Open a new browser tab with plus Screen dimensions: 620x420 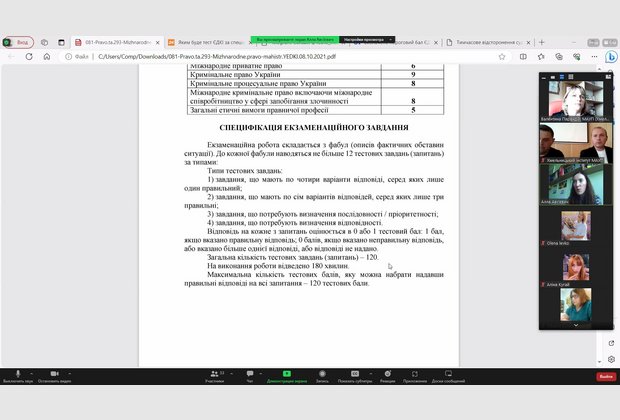tap(542, 42)
